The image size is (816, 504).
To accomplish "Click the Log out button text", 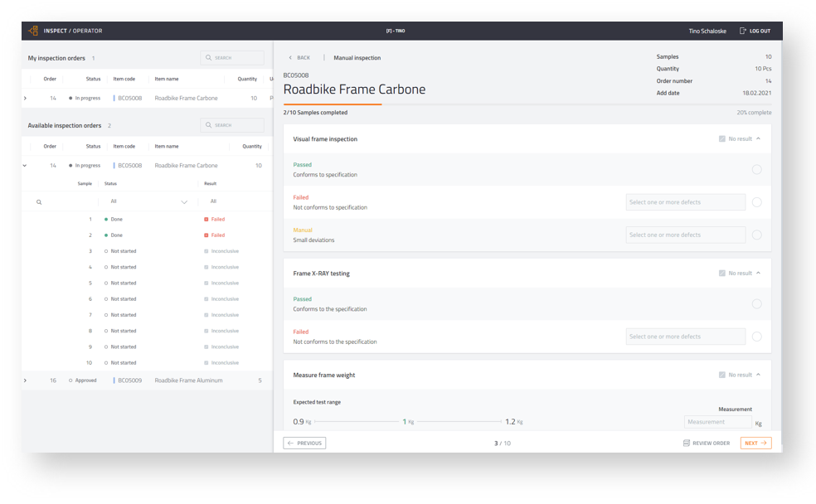I will 760,31.
